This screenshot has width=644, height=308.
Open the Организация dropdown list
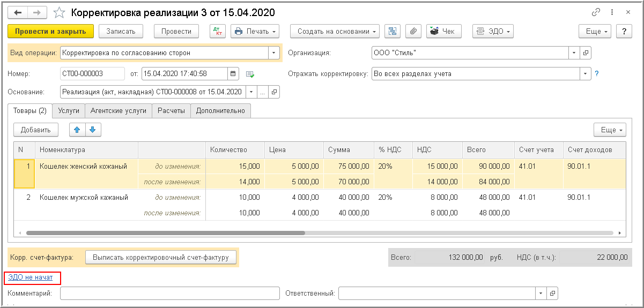(x=574, y=53)
